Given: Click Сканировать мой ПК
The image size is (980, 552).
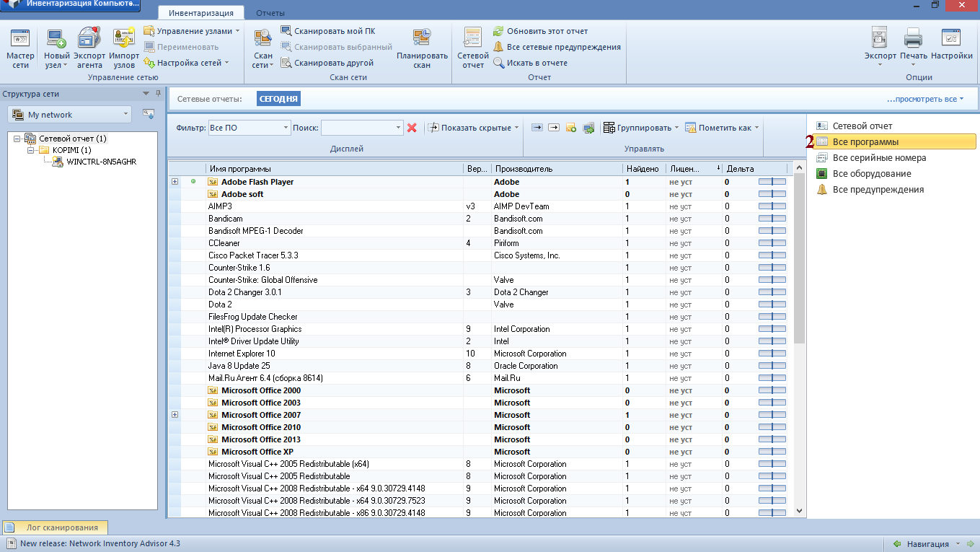Looking at the screenshot, I should coord(328,31).
